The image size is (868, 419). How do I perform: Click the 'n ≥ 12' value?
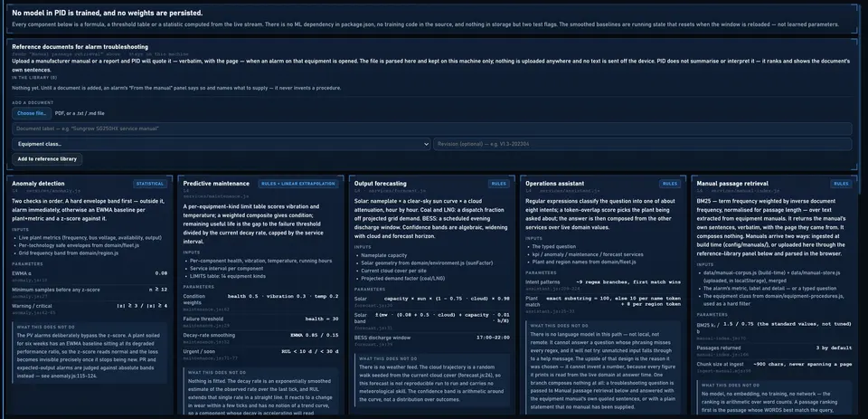(x=157, y=290)
